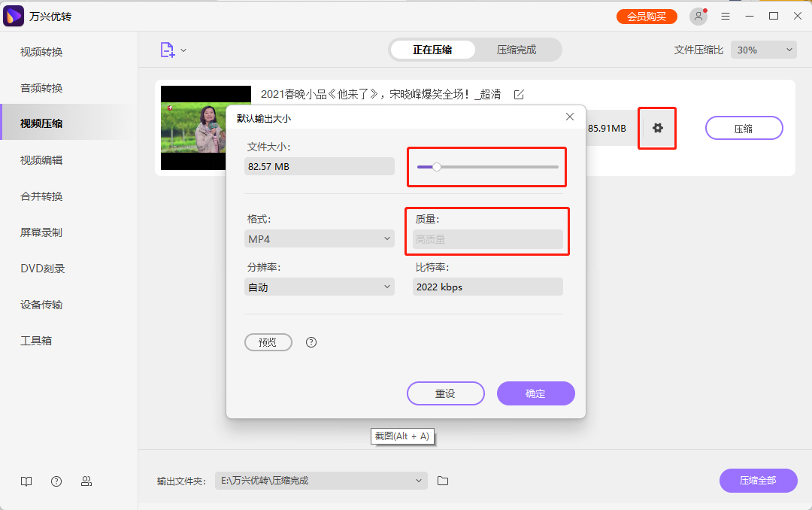Click the hamburger menu icon

[725, 16]
